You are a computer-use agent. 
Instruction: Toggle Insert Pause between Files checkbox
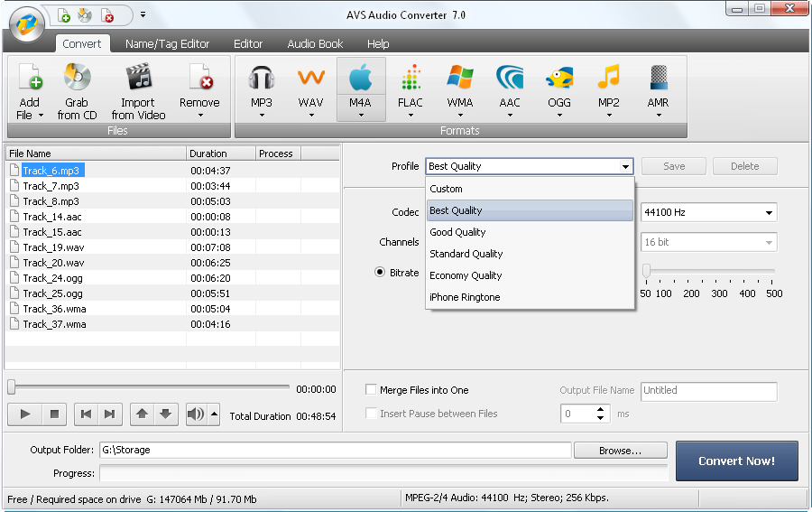coord(371,413)
